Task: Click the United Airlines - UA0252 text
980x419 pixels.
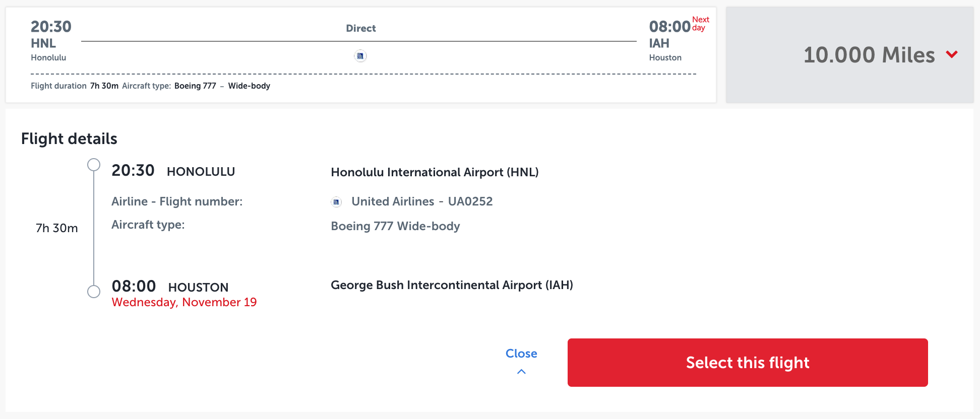Action: (422, 201)
